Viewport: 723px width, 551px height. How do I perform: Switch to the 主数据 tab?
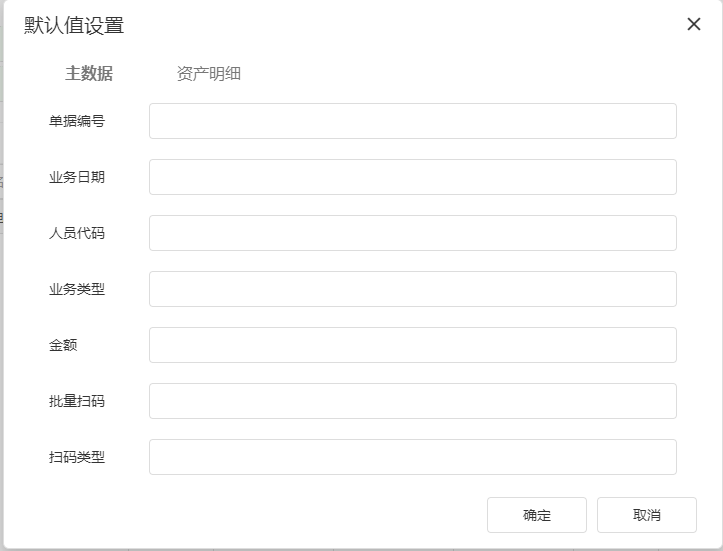pyautogui.click(x=89, y=74)
